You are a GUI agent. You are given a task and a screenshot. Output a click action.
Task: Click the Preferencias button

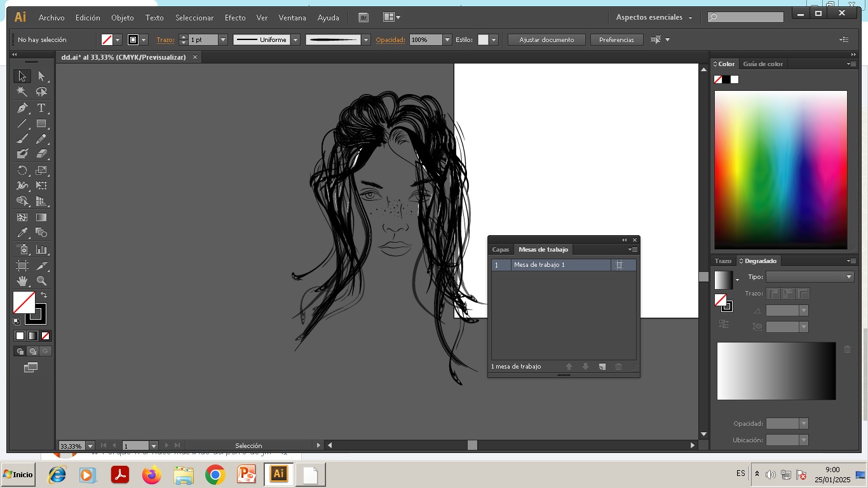(x=616, y=40)
